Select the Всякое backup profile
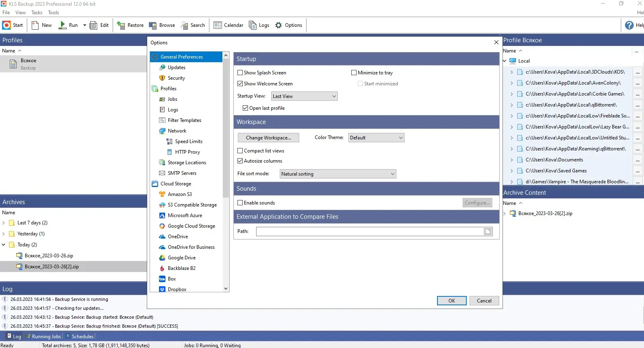The height and width of the screenshot is (348, 644). 73,64
